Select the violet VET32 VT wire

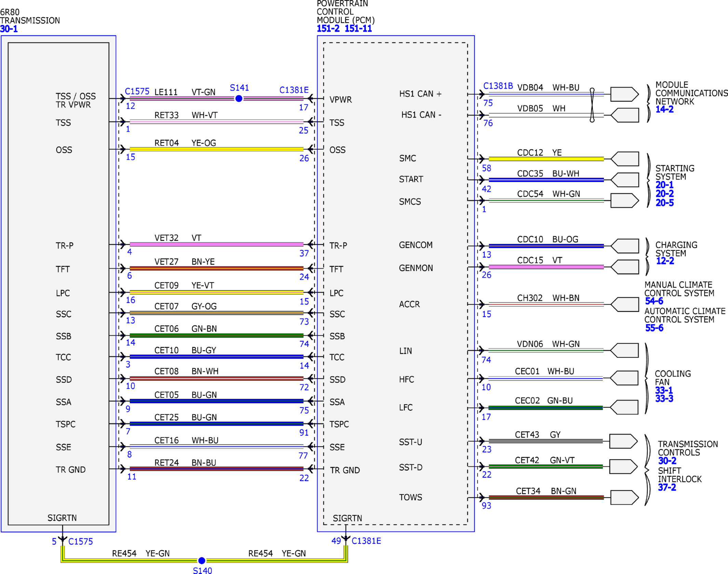click(x=216, y=244)
